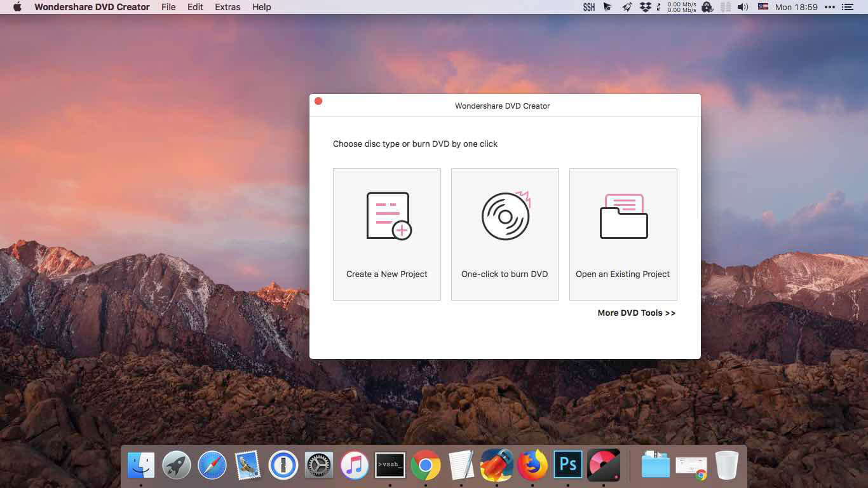Viewport: 868px width, 488px height.
Task: Click the disc icon on One-click to burn DVD card
Action: (505, 215)
